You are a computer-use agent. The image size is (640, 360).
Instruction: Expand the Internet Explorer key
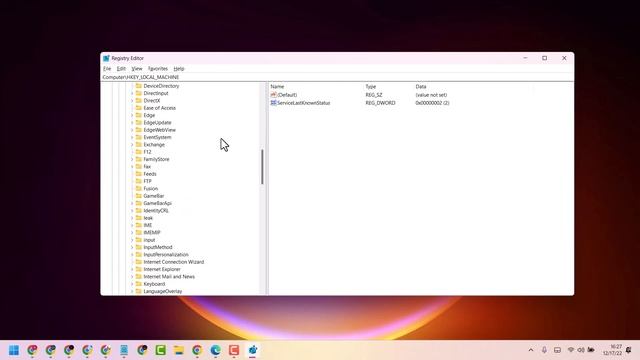[132, 269]
